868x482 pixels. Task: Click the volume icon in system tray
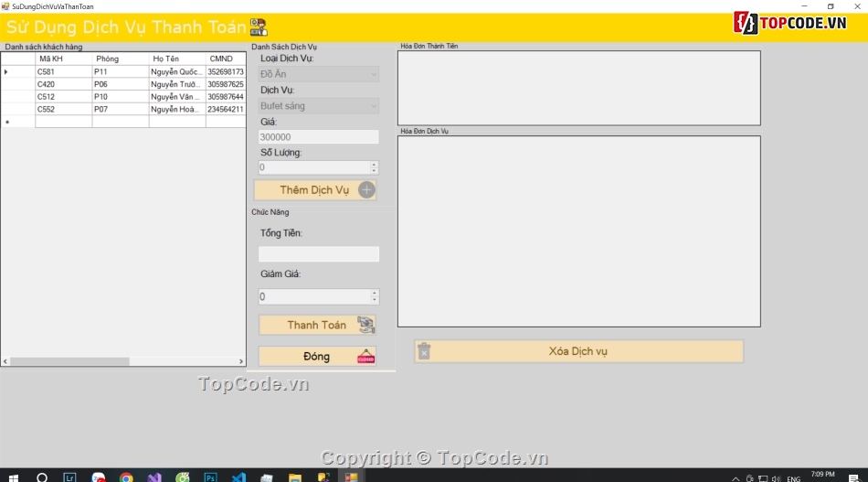point(776,478)
